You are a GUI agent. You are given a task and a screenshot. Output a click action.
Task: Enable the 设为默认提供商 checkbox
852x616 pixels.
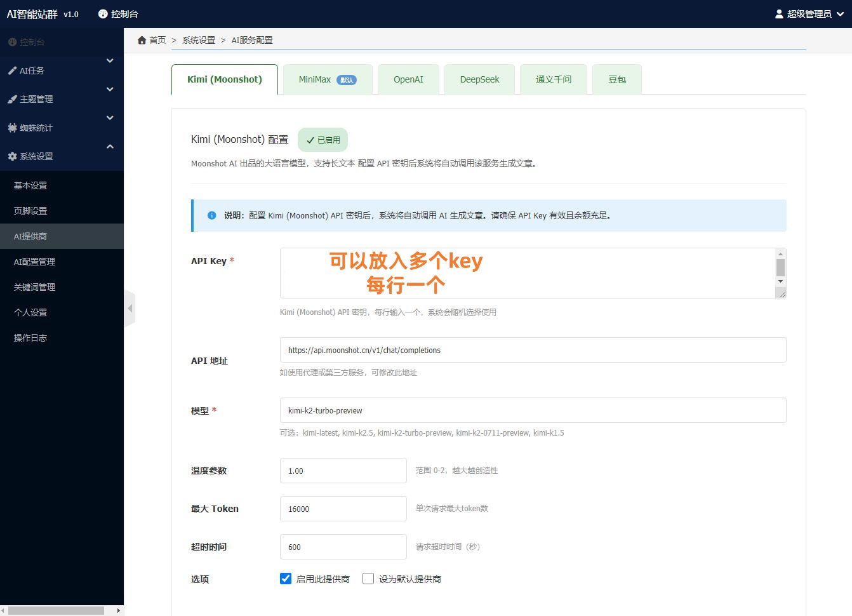coord(368,579)
